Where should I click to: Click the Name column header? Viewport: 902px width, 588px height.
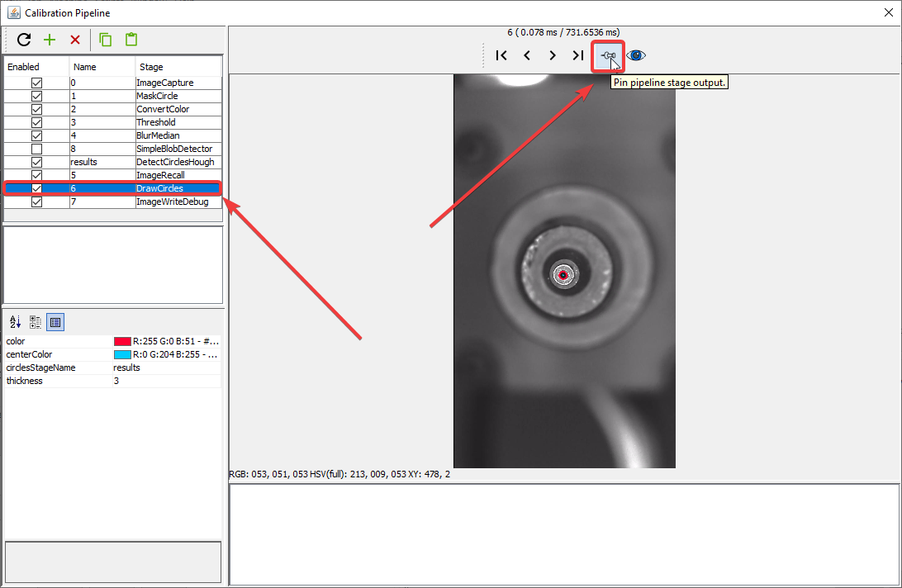point(102,67)
